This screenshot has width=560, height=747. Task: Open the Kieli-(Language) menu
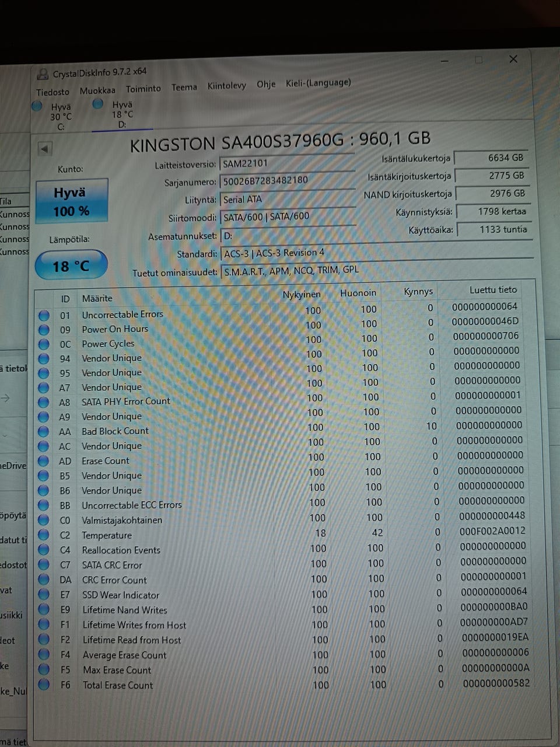[318, 83]
